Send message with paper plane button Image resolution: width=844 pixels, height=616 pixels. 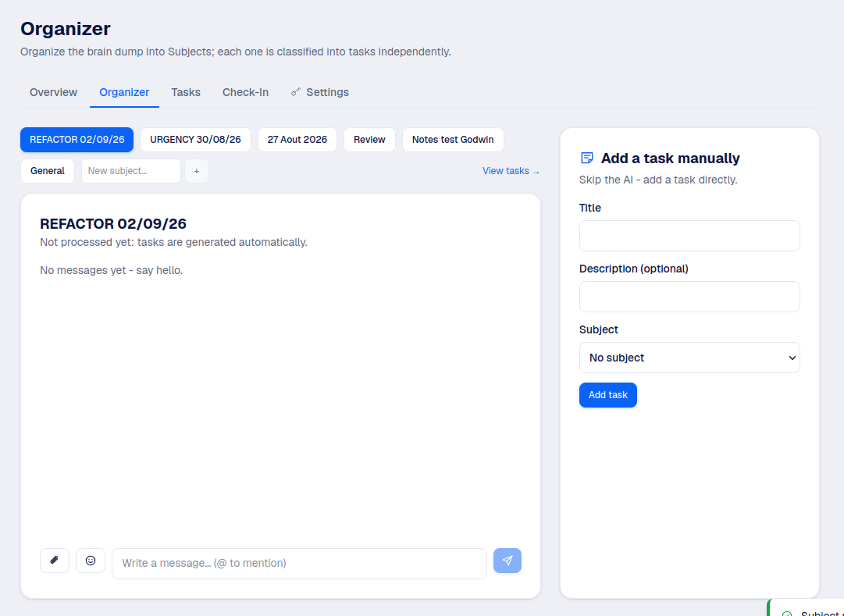pyautogui.click(x=507, y=561)
